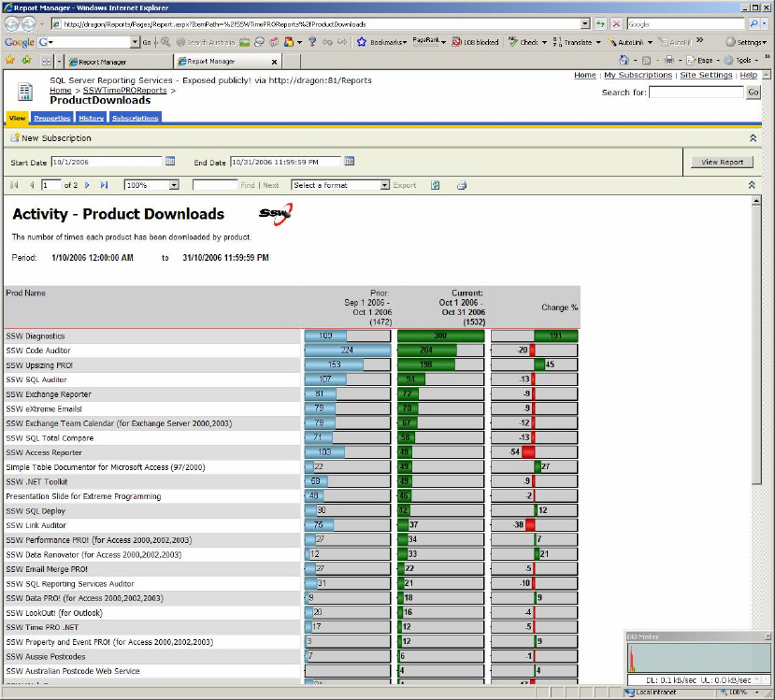The width and height of the screenshot is (775, 700).
Task: Open the End Date calendar picker
Action: point(350,162)
